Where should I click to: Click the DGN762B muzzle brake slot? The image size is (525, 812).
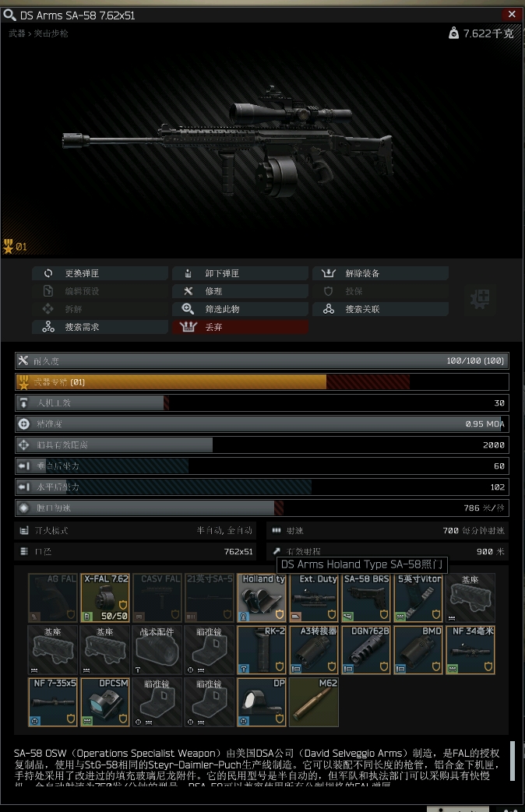366,650
